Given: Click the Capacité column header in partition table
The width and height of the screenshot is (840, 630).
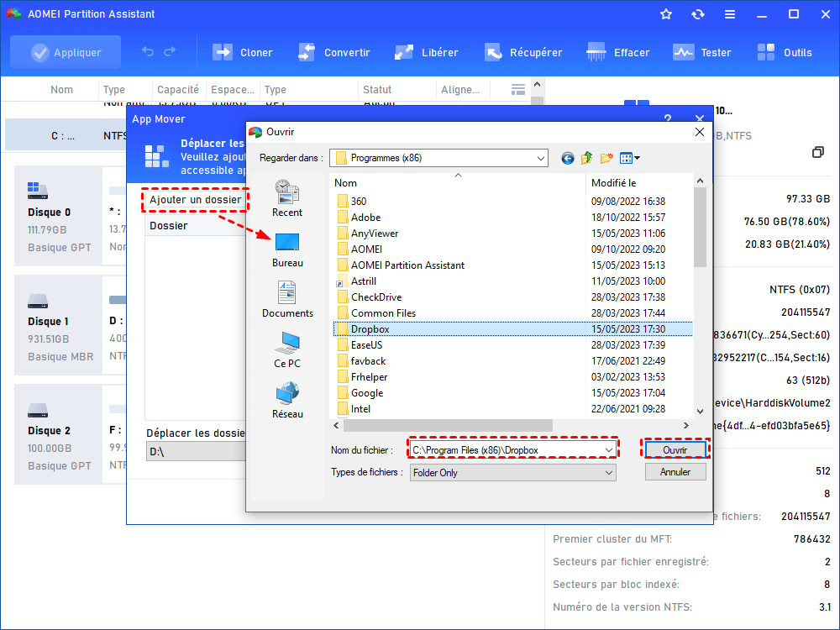Looking at the screenshot, I should pos(178,90).
